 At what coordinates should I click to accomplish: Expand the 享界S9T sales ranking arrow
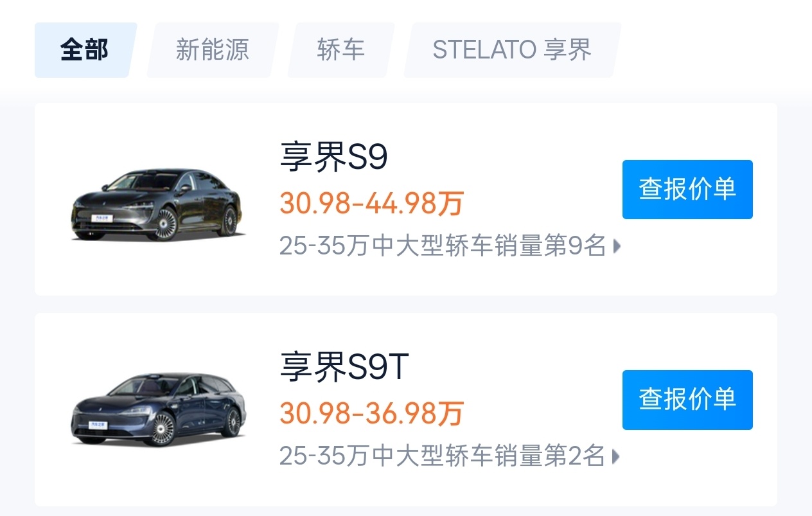(x=617, y=457)
